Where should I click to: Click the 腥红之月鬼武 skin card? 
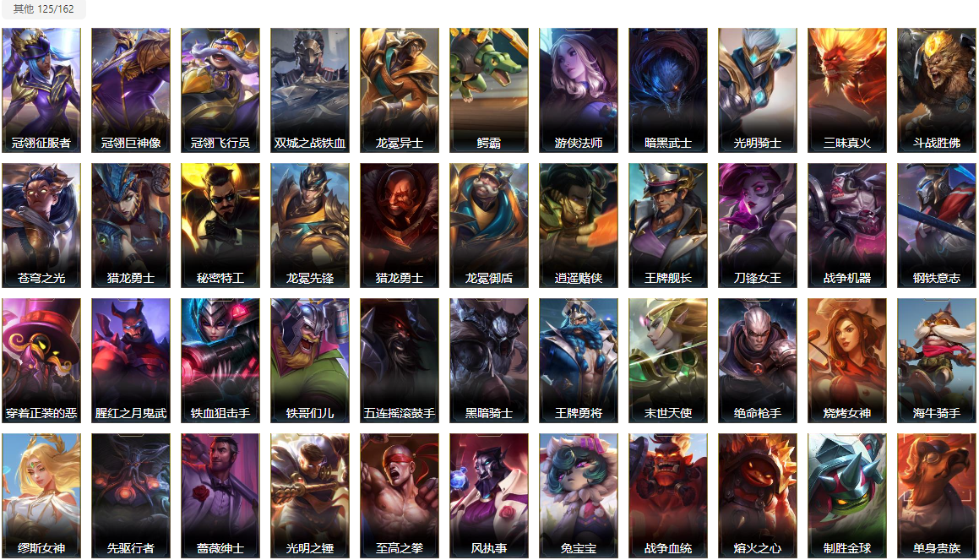pyautogui.click(x=130, y=360)
